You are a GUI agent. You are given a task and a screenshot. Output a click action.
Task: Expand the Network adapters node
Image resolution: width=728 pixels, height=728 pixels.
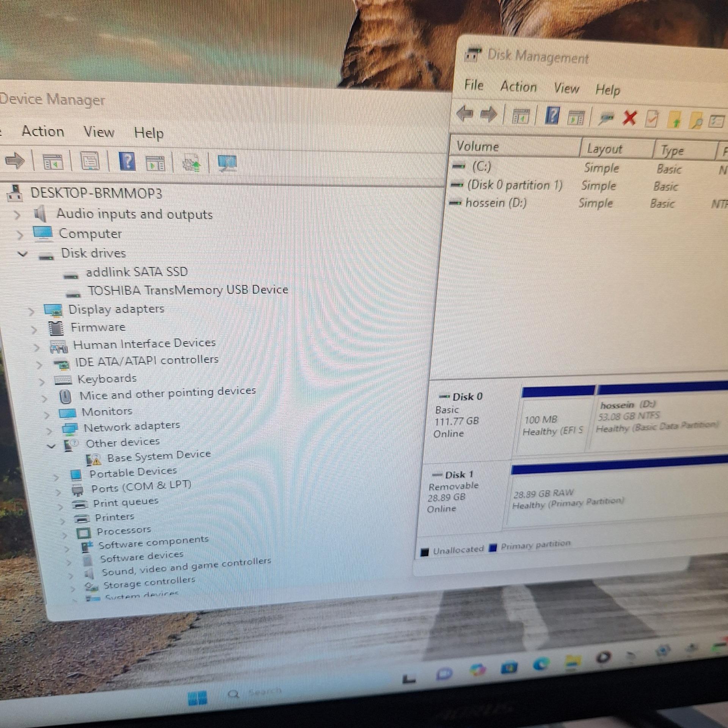(x=49, y=431)
